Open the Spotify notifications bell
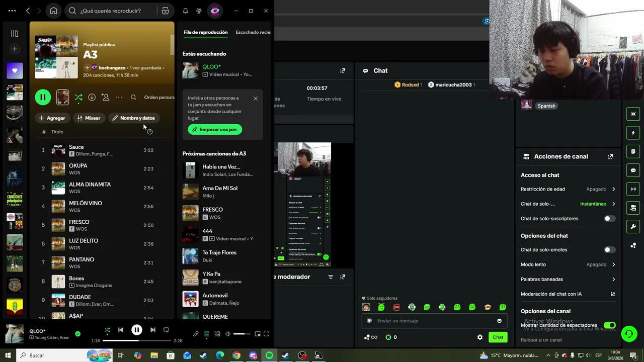This screenshot has width=644, height=362. (185, 11)
